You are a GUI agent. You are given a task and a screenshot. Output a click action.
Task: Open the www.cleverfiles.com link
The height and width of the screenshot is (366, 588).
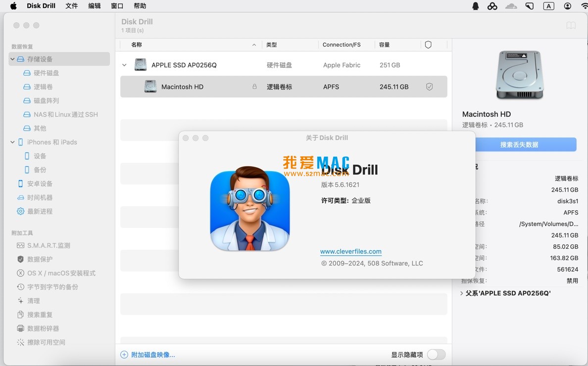[350, 251]
